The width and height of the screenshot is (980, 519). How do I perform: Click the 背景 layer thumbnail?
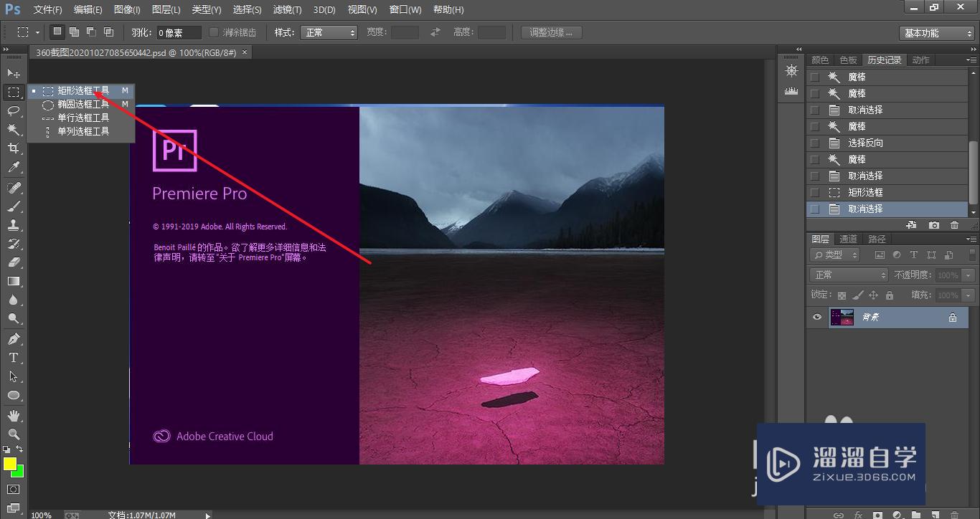tap(842, 318)
